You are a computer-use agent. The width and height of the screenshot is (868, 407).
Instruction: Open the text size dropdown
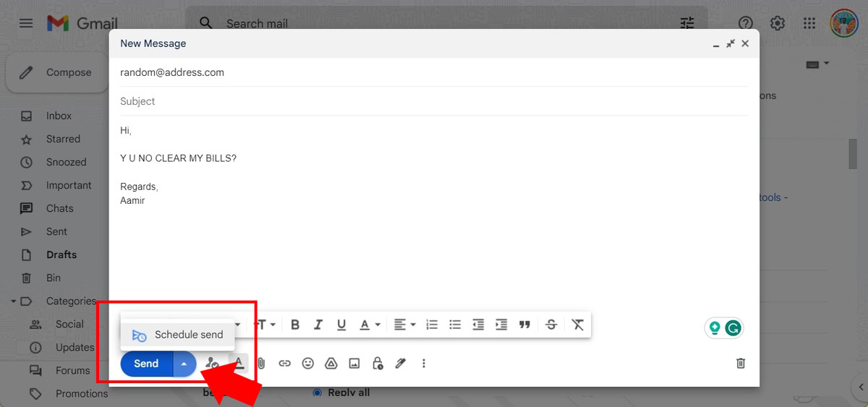[x=264, y=325]
